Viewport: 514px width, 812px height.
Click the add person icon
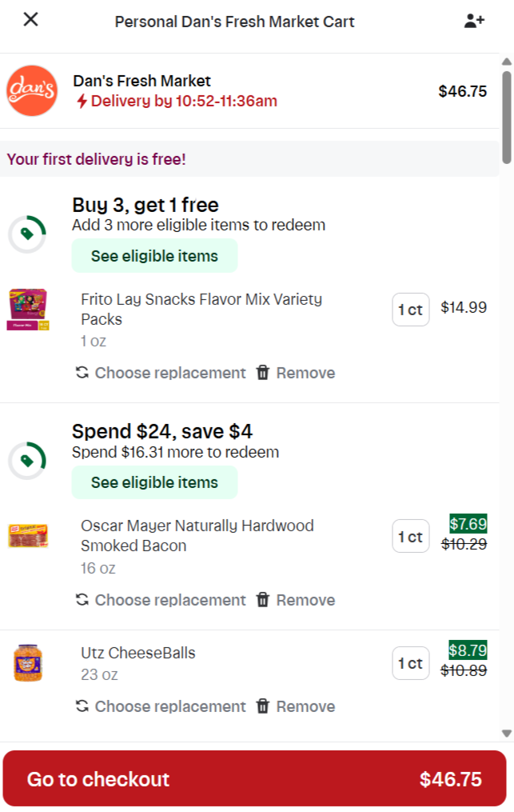[x=474, y=21]
